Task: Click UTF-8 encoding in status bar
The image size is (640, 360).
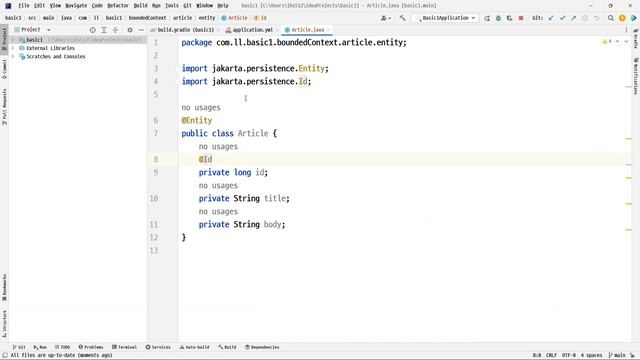Action: pos(569,355)
